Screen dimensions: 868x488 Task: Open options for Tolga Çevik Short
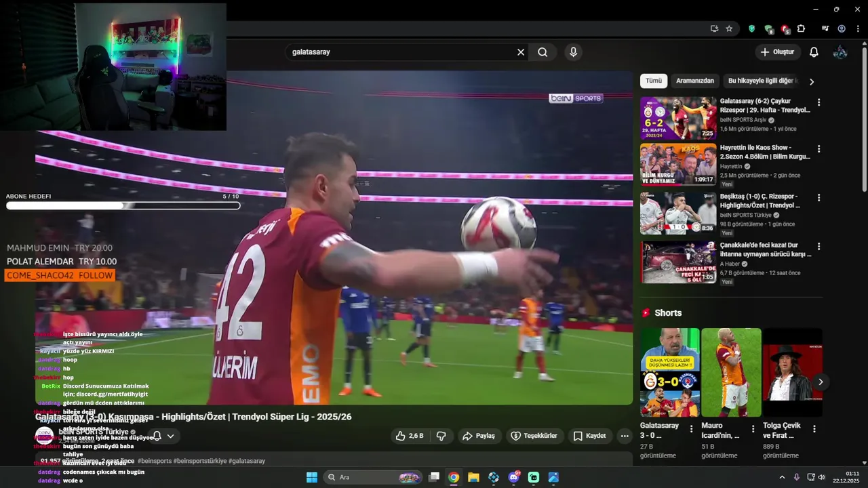tap(814, 428)
